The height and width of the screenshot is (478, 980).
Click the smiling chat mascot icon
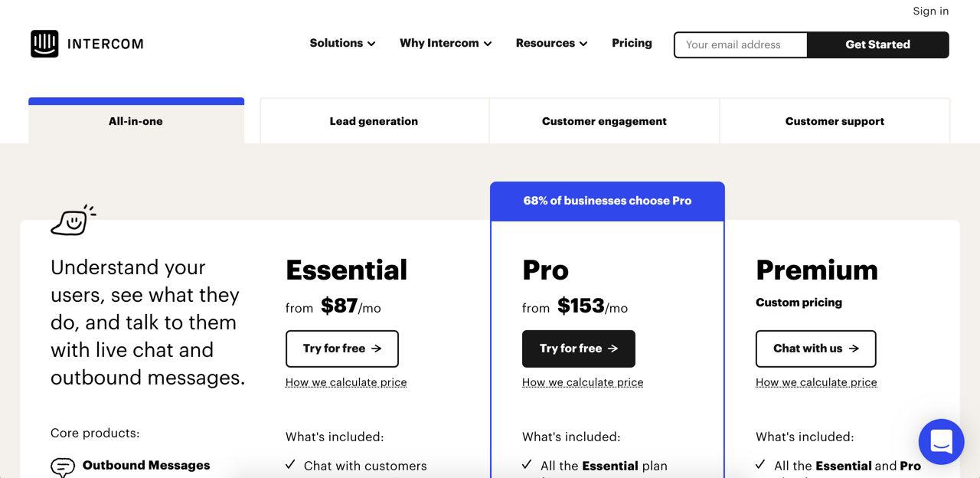73,221
